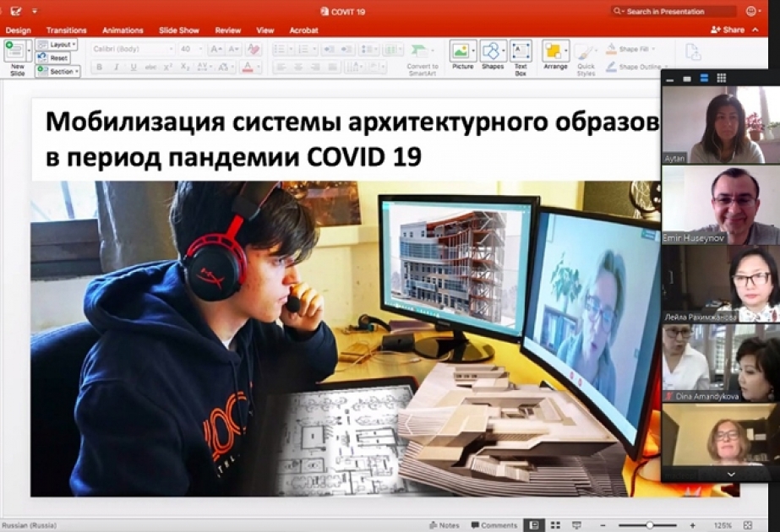Open the Arrange tool
This screenshot has height=532, width=780.
(555, 52)
